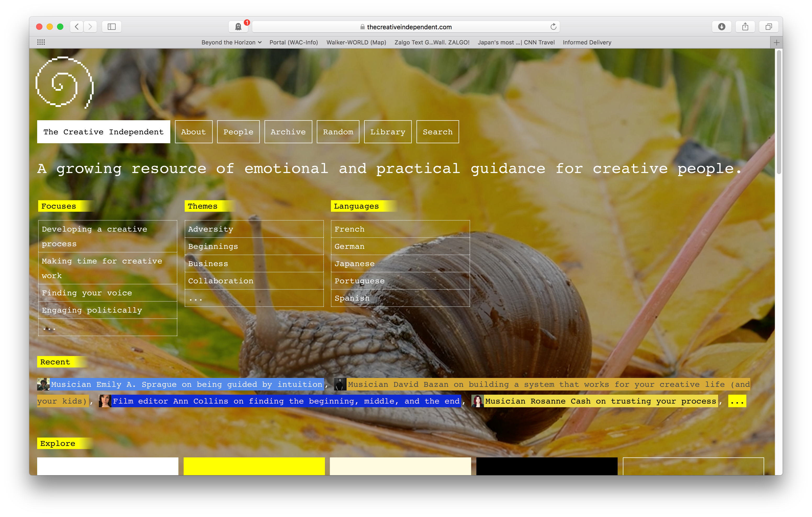Show more Recent items yellow ellipsis
Image resolution: width=812 pixels, height=517 pixels.
(x=737, y=401)
